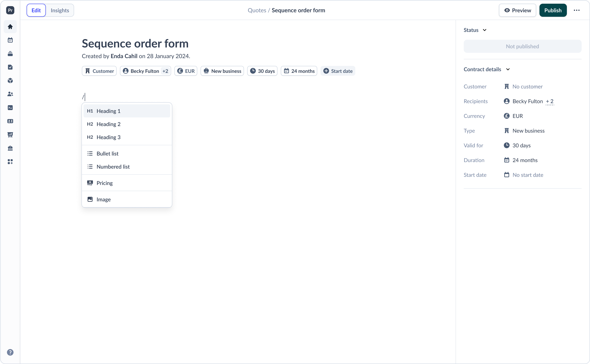Image resolution: width=590 pixels, height=364 pixels.
Task: Collapse the Status section chevron
Action: coord(485,30)
